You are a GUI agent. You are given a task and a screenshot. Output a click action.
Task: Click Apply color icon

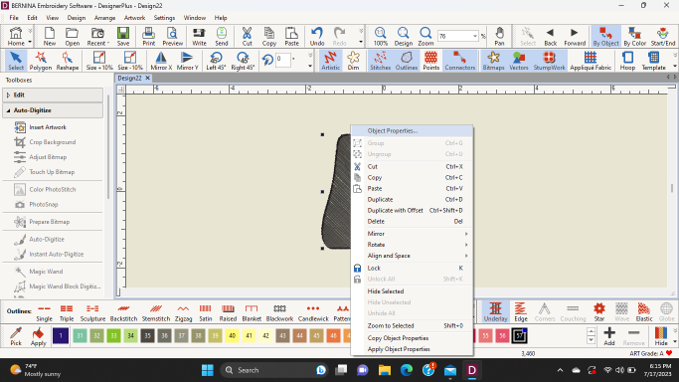pyautogui.click(x=38, y=336)
